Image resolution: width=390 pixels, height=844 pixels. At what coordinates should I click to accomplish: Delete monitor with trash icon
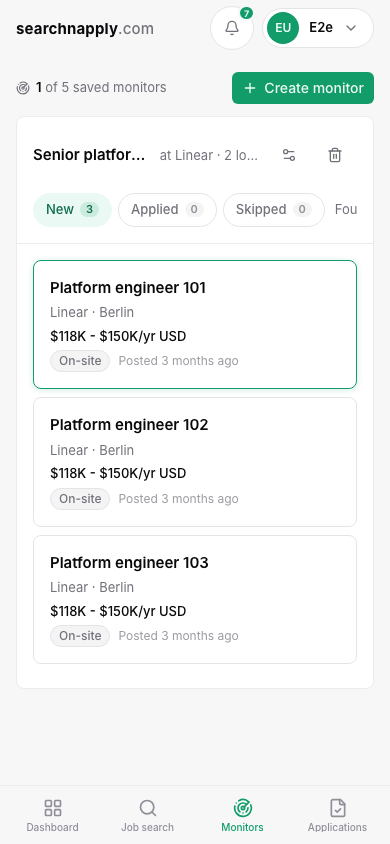click(x=335, y=155)
